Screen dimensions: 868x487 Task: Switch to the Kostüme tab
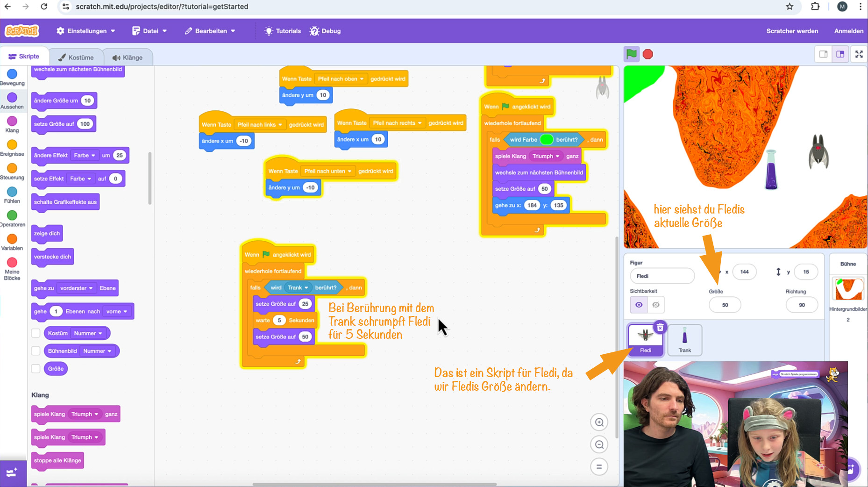pyautogui.click(x=76, y=57)
